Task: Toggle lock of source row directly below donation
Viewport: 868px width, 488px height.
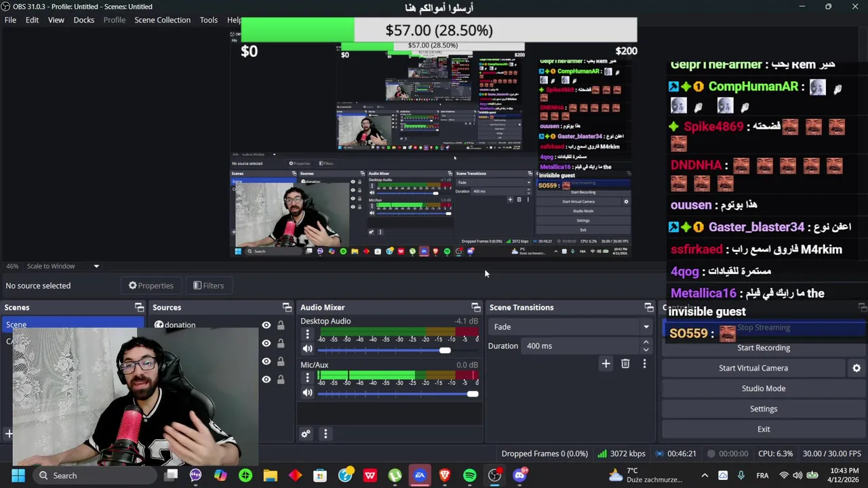Action: 281,343
